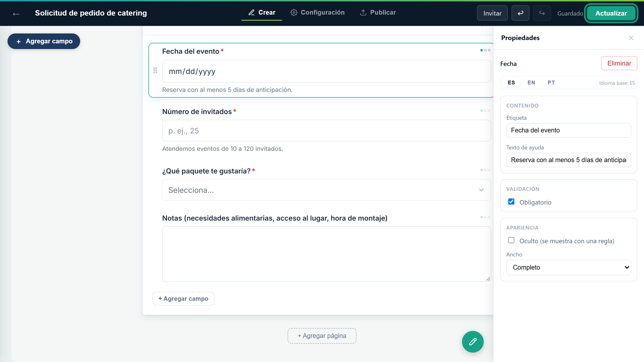Click the mm/dd/yyyy date input
The image size is (644, 362).
326,71
